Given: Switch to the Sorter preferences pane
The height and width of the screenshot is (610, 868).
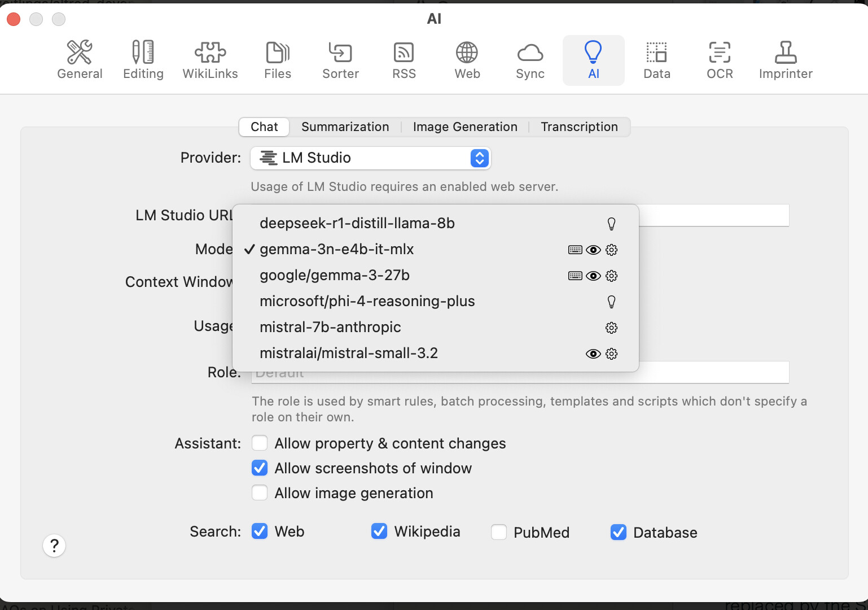Looking at the screenshot, I should click(x=340, y=60).
